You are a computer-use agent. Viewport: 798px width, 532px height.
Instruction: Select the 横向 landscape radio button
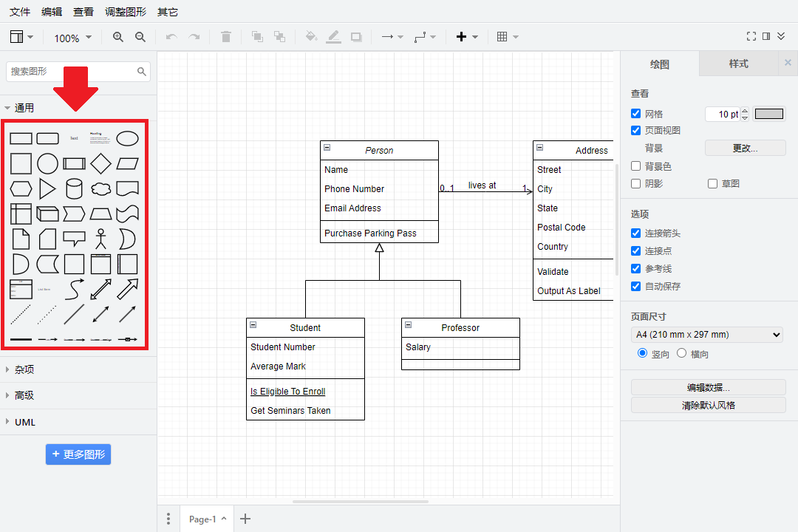[x=681, y=354]
